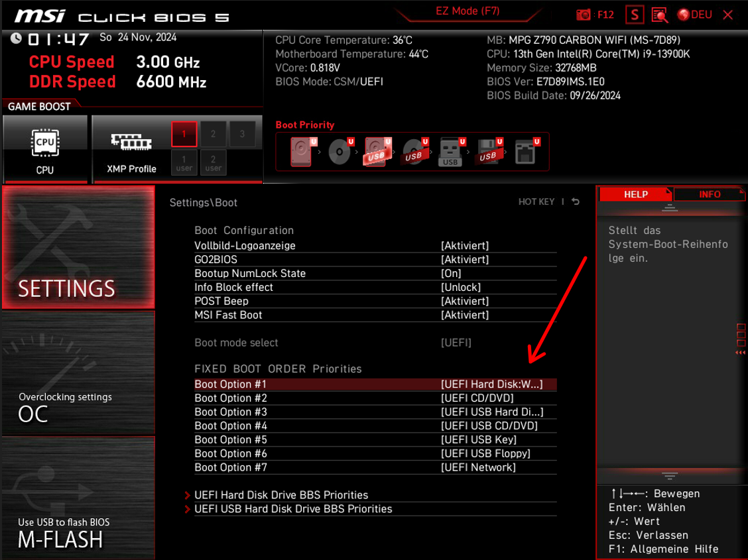The width and height of the screenshot is (748, 560).
Task: Select XMP profile 2 button
Action: (214, 134)
